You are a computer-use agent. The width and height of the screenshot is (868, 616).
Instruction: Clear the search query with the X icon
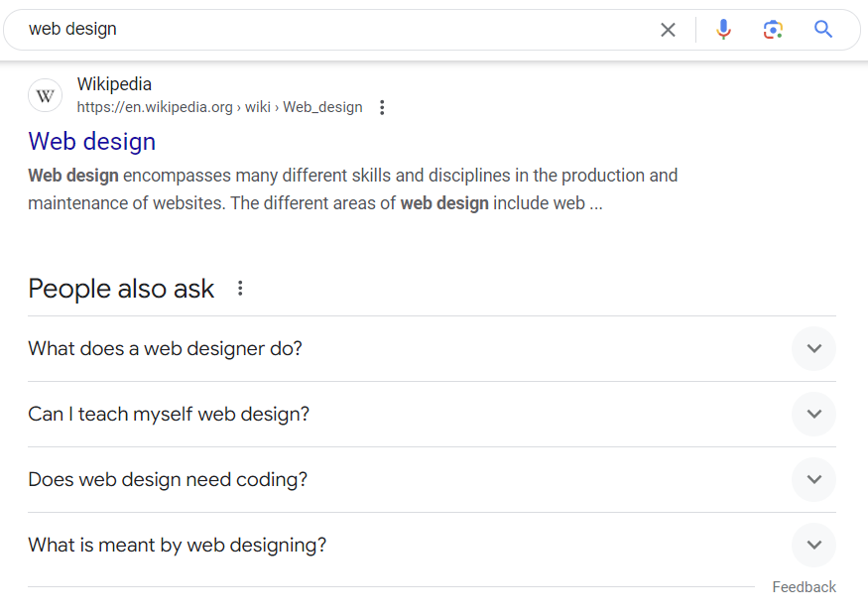coord(668,29)
